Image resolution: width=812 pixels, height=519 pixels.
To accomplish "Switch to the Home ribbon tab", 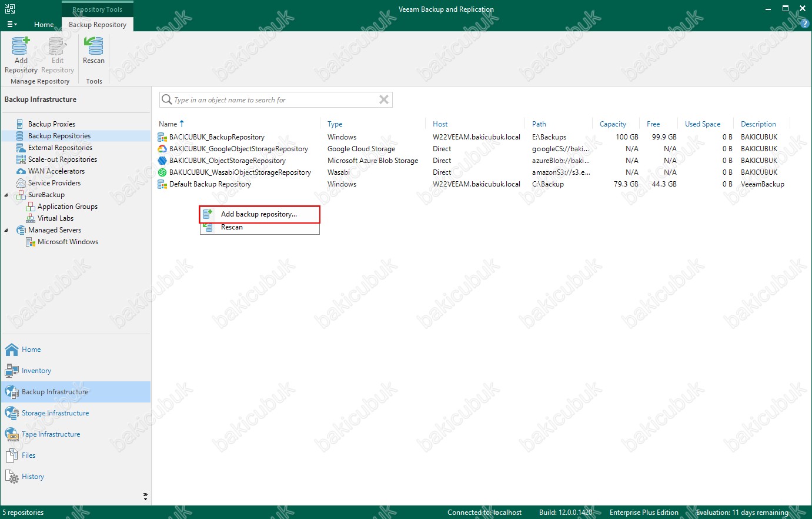I will (x=44, y=25).
